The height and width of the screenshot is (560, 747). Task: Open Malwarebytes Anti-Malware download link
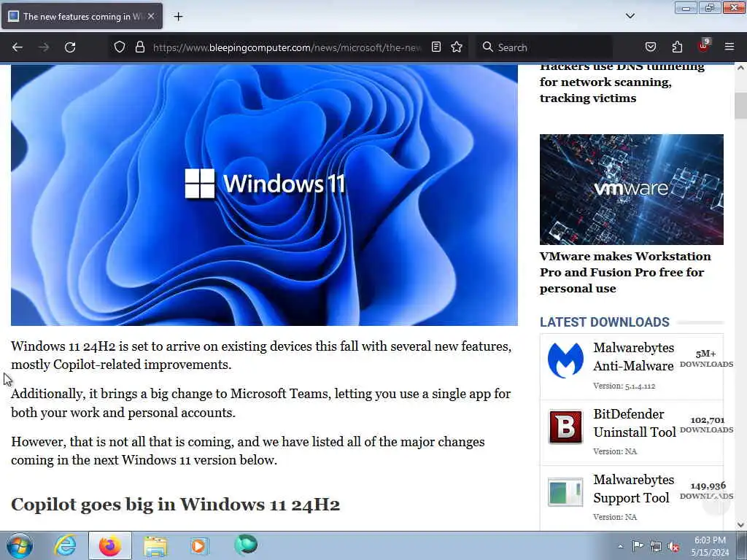pos(633,357)
